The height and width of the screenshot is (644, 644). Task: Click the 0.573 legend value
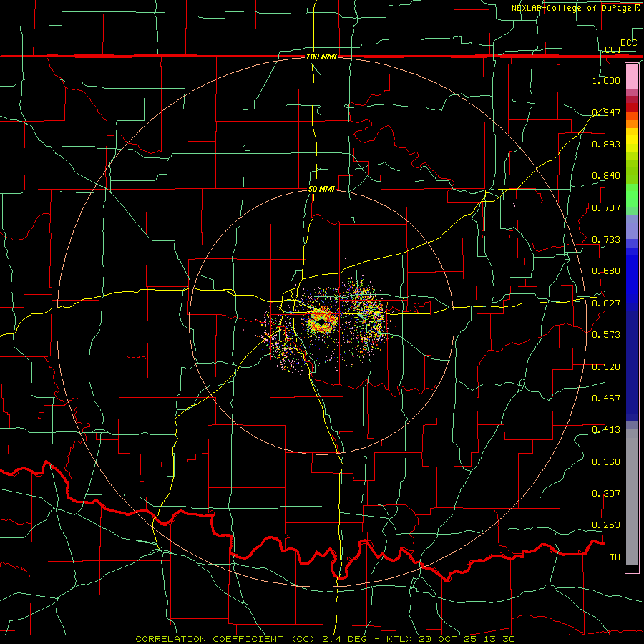click(x=606, y=335)
